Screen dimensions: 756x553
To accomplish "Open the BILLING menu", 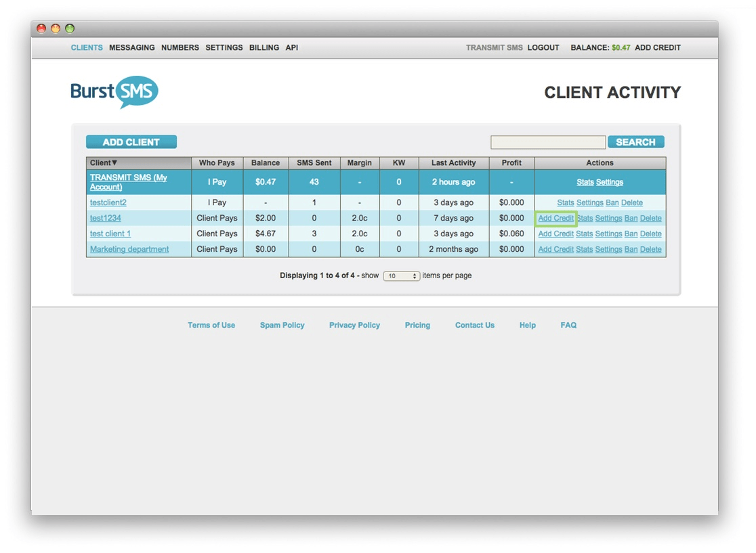I will click(x=264, y=47).
